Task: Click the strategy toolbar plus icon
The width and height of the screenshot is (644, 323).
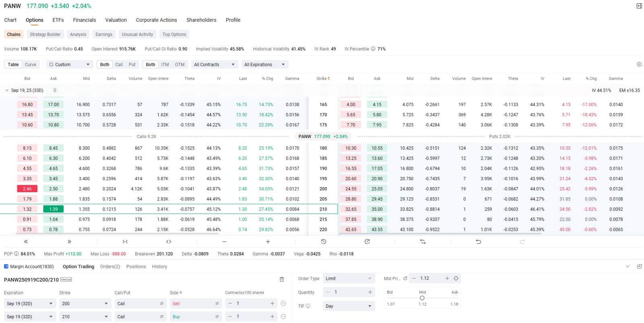Action: [268, 242]
